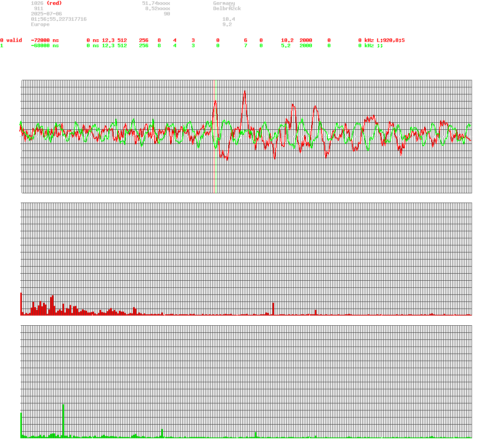Select the value 911 in the header
This screenshot has width=483, height=448.
[x=39, y=8]
